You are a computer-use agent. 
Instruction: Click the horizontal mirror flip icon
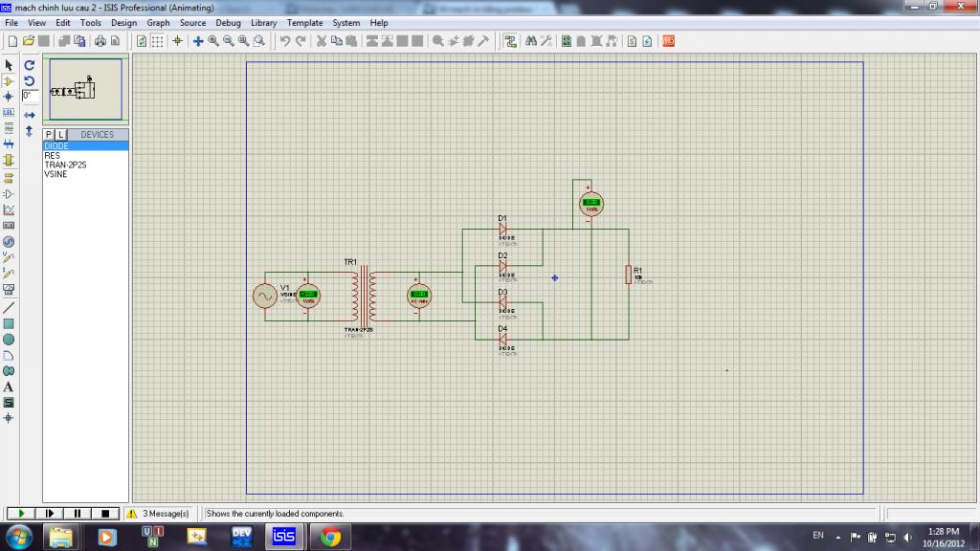coord(30,115)
